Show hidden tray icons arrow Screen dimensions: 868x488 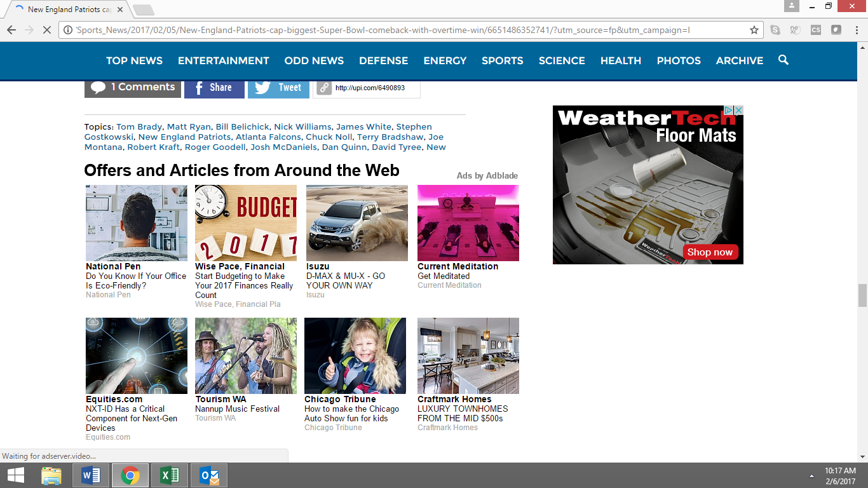[811, 476]
